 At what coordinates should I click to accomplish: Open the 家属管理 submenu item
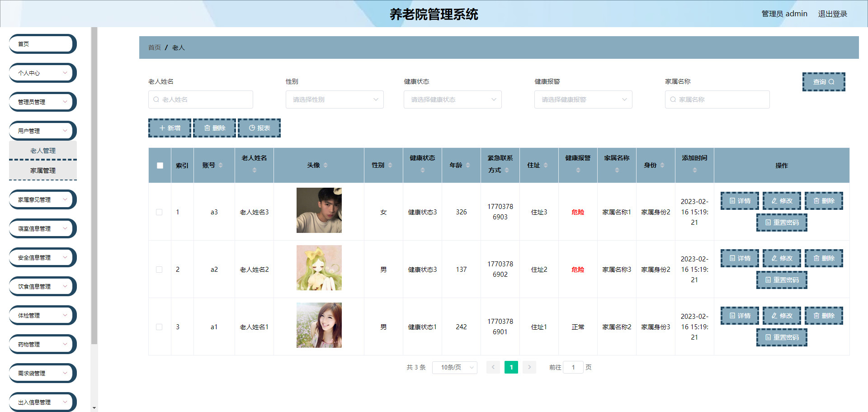coord(43,170)
